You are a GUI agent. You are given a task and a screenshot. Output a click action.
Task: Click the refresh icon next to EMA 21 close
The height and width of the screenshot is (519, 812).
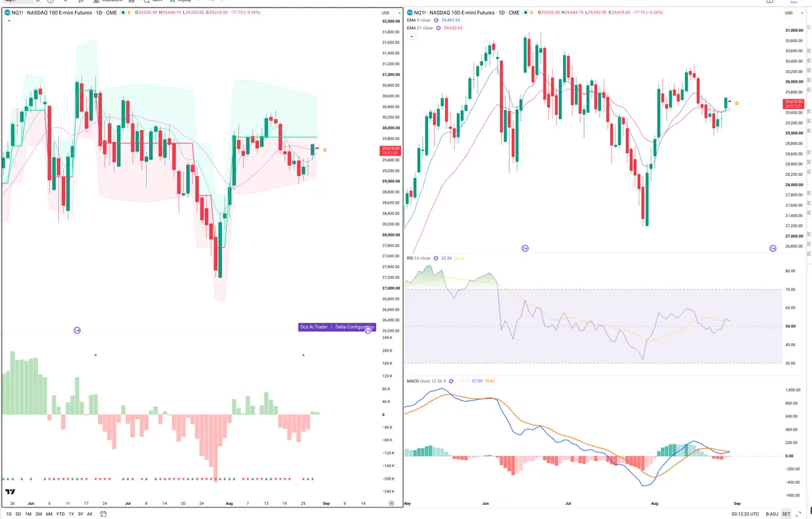[437, 28]
